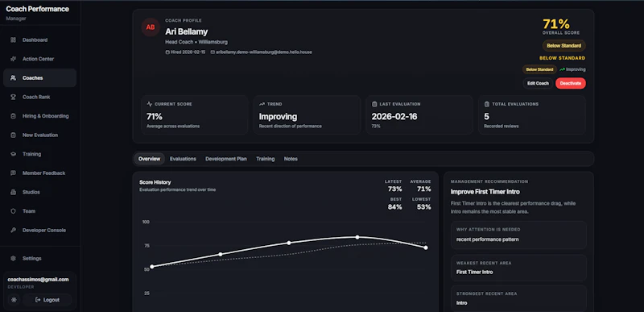Go to Action Center

click(x=39, y=59)
